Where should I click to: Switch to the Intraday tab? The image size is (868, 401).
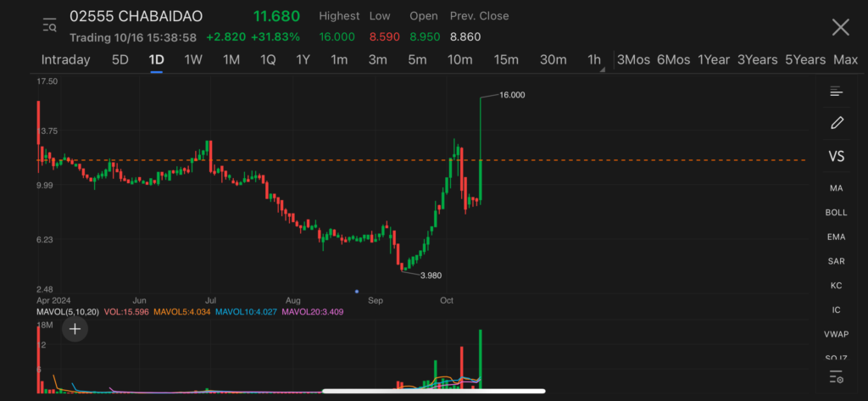(65, 60)
